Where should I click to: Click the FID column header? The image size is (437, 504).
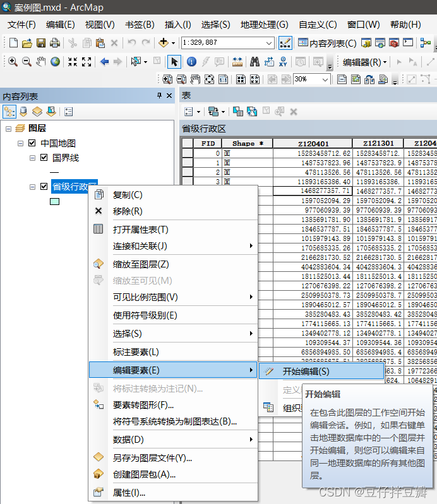coord(208,143)
